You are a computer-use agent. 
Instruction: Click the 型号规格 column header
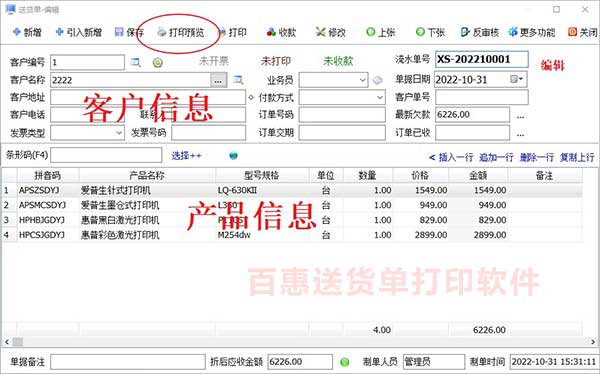point(262,175)
